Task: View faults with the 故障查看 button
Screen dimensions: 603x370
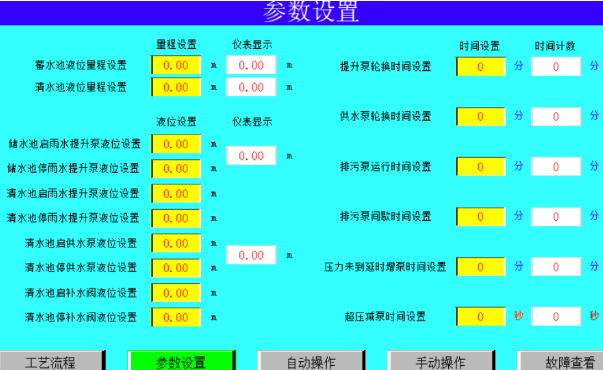Action: pyautogui.click(x=560, y=361)
